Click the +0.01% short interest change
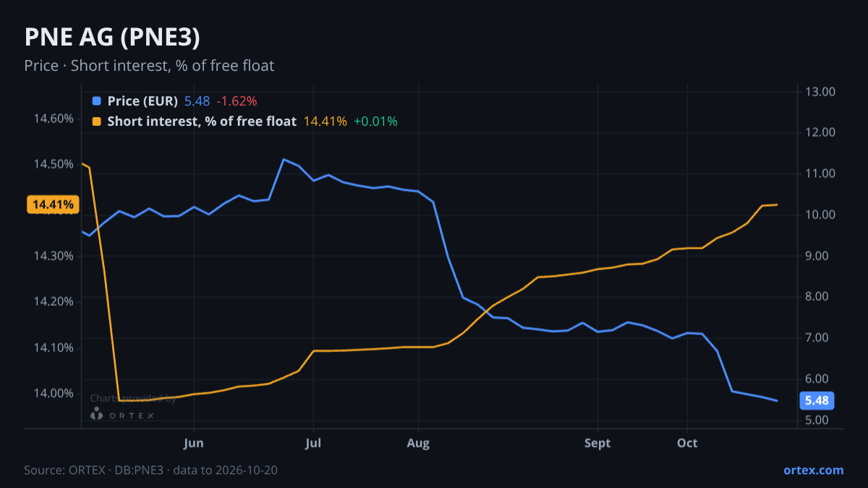The width and height of the screenshot is (868, 488). pos(375,121)
